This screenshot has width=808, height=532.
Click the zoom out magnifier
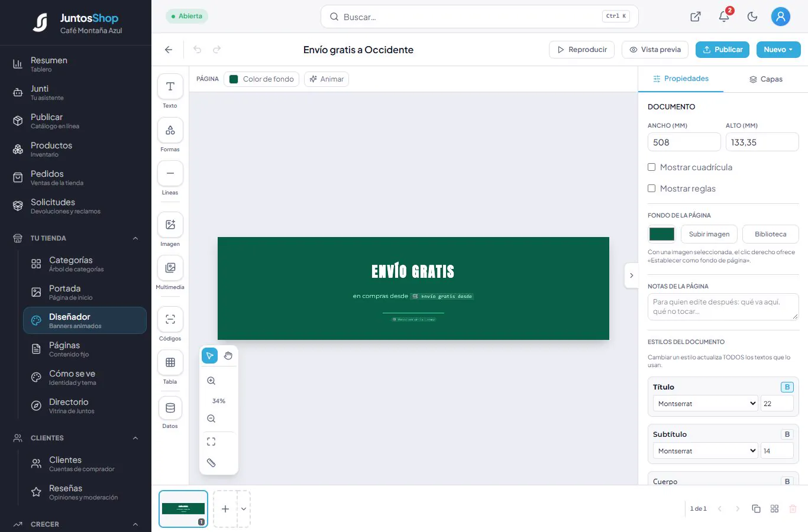click(211, 419)
